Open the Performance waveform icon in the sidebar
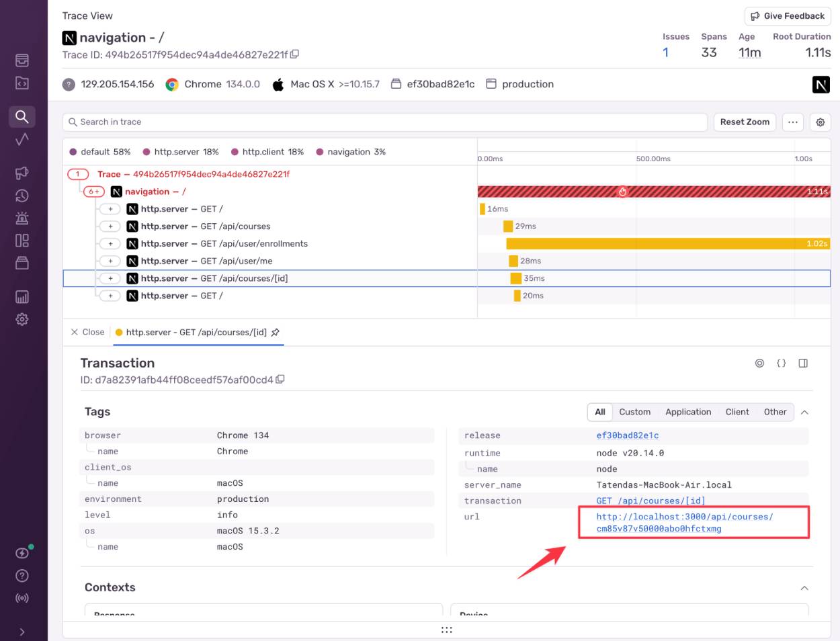Viewport: 840px width, 641px height. click(22, 140)
